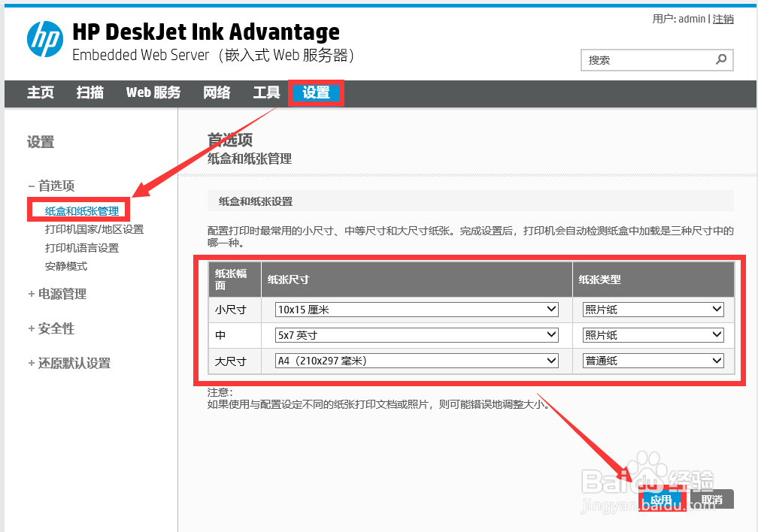758x532 pixels.
Task: Open 中 row paper type dropdown
Action: click(x=653, y=335)
